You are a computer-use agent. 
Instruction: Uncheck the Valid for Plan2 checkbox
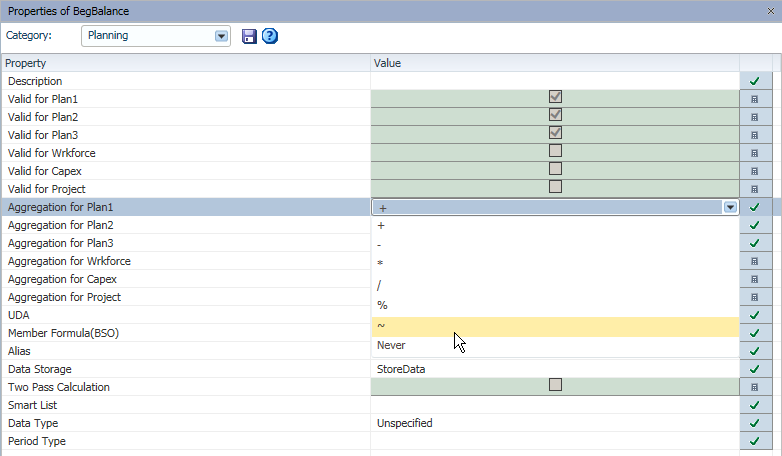click(x=555, y=115)
